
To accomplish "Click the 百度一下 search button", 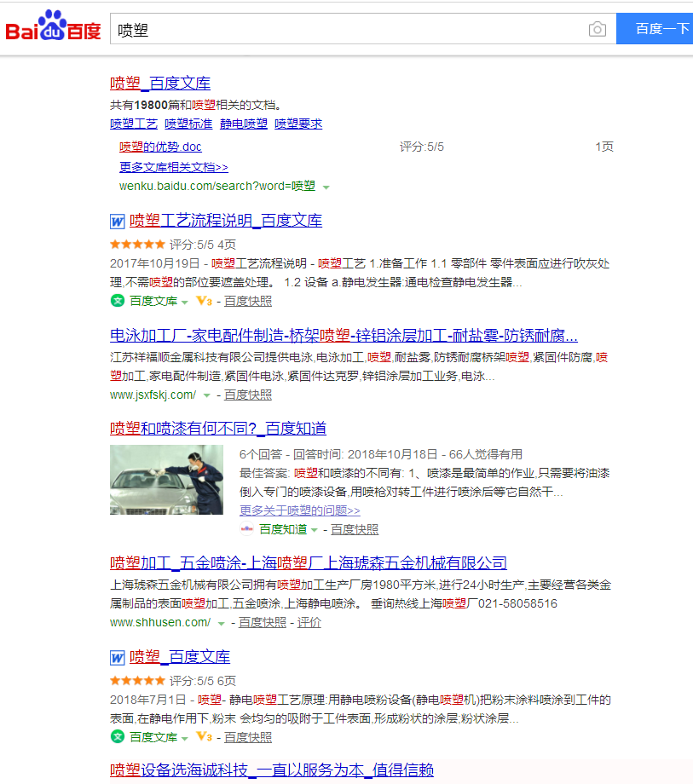I will tap(655, 29).
